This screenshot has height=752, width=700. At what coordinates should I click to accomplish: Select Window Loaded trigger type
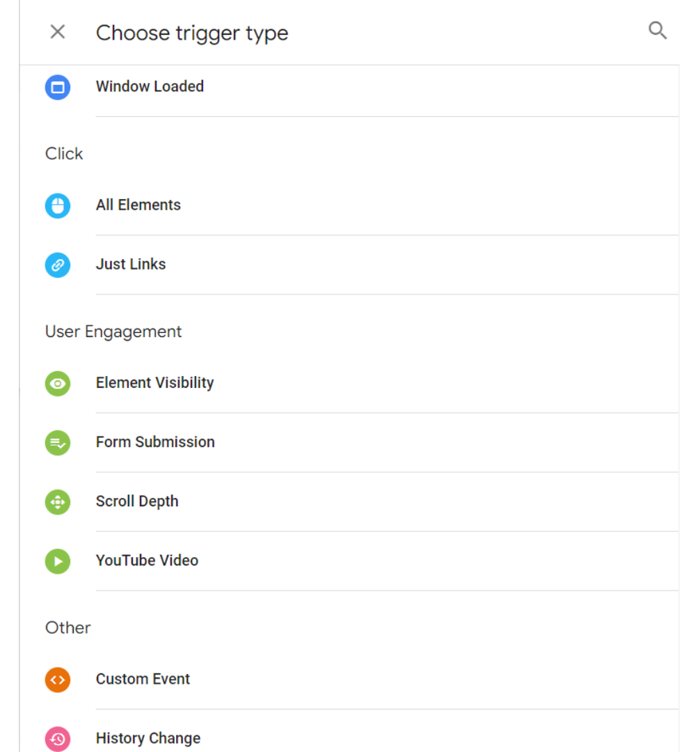pyautogui.click(x=150, y=86)
